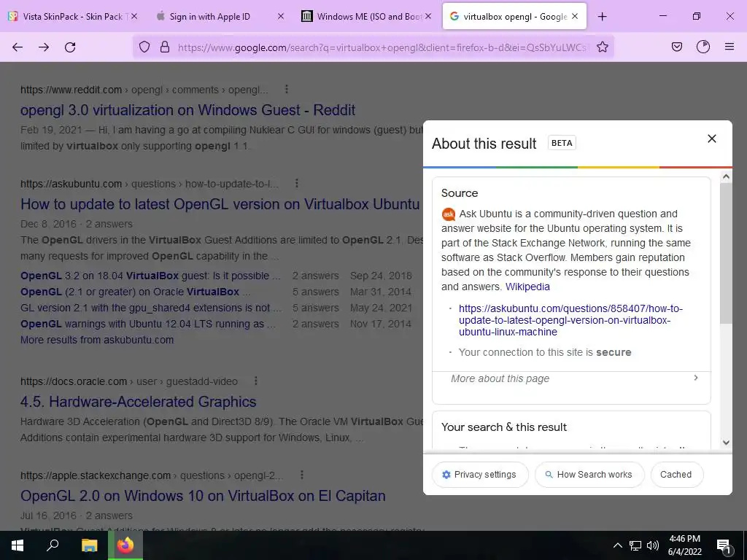Close the Sign in with Apple ID tab
Image resolution: width=747 pixels, height=560 pixels.
pyautogui.click(x=281, y=16)
